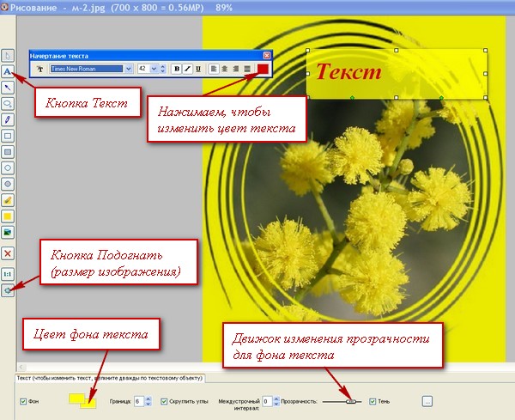The width and height of the screenshot is (515, 420).
Task: Select the pointer selection tool
Action: tap(8, 55)
